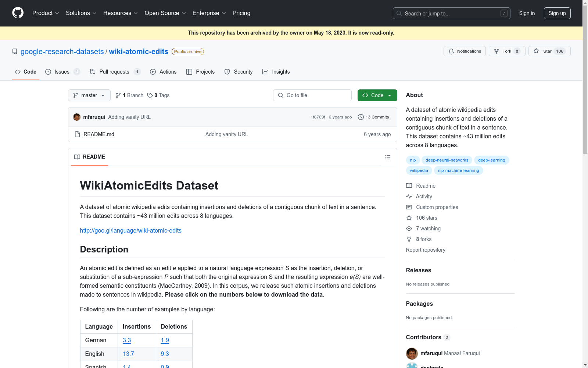Open the Packages heading link

[419, 304]
